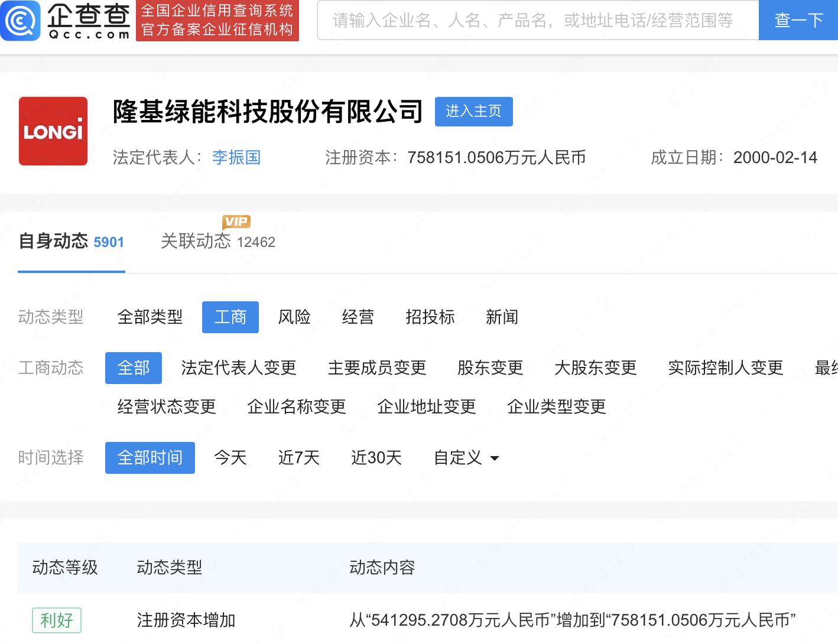838x644 pixels.
Task: Open the 自定义 time dropdown
Action: [x=467, y=458]
